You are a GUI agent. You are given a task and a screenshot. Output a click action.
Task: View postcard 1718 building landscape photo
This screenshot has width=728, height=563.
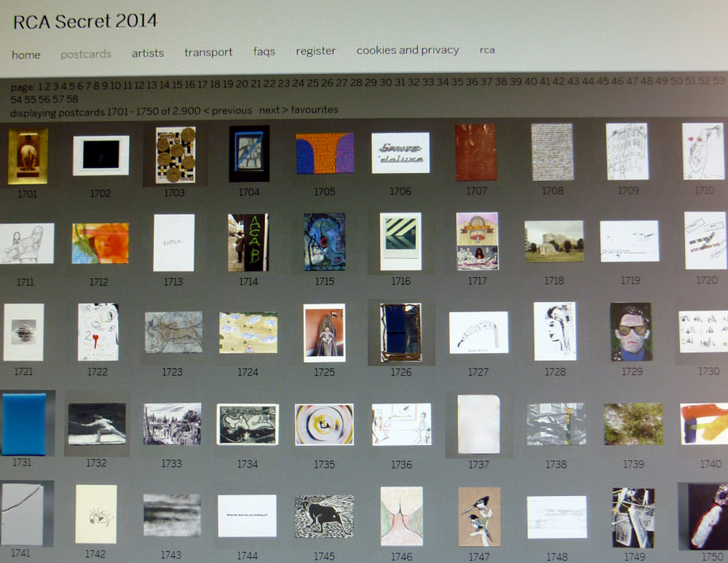point(554,241)
